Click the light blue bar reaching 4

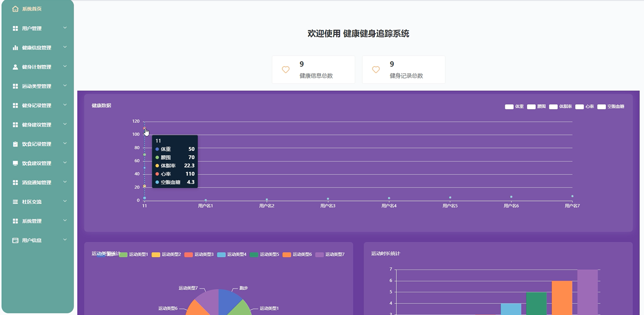[x=511, y=309]
